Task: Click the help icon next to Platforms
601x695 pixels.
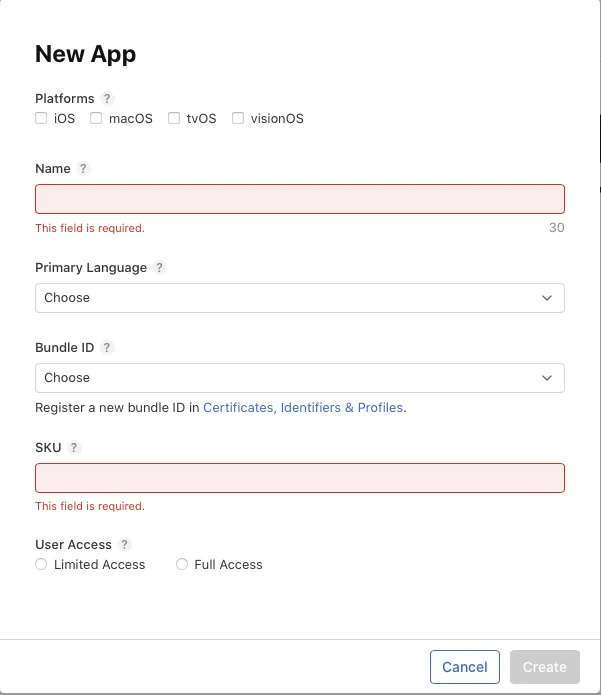Action: (x=108, y=99)
